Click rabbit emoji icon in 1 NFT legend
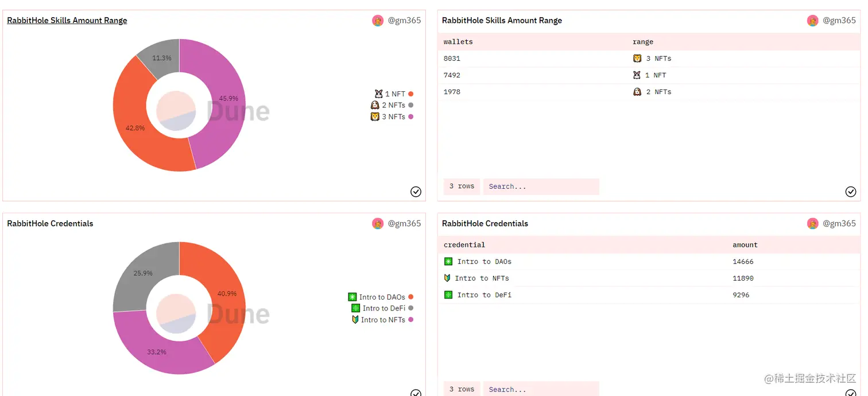Viewport: 868px width, 396px height. tap(378, 94)
